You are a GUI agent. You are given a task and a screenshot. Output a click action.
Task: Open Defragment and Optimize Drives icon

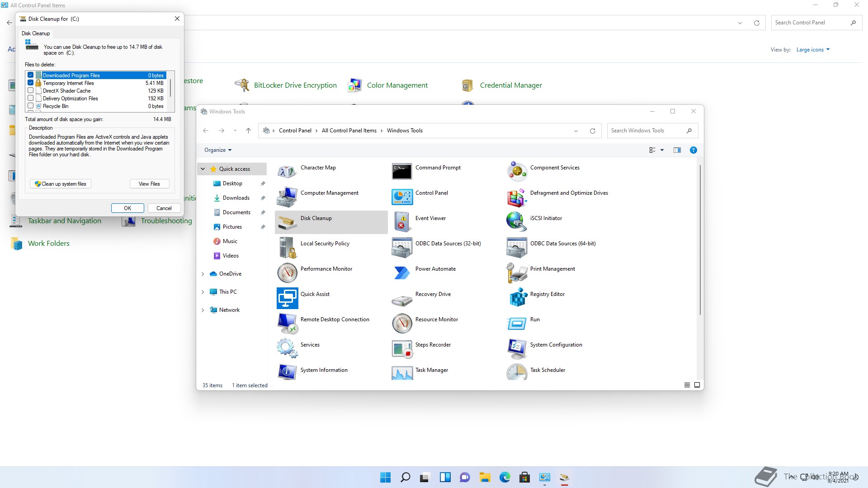pyautogui.click(x=517, y=197)
